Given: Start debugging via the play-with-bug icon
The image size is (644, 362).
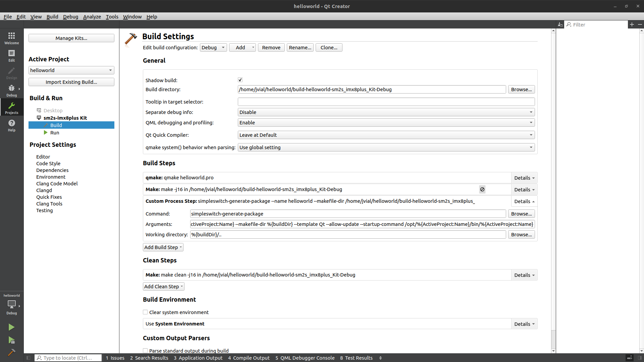Looking at the screenshot, I should click(x=11, y=341).
